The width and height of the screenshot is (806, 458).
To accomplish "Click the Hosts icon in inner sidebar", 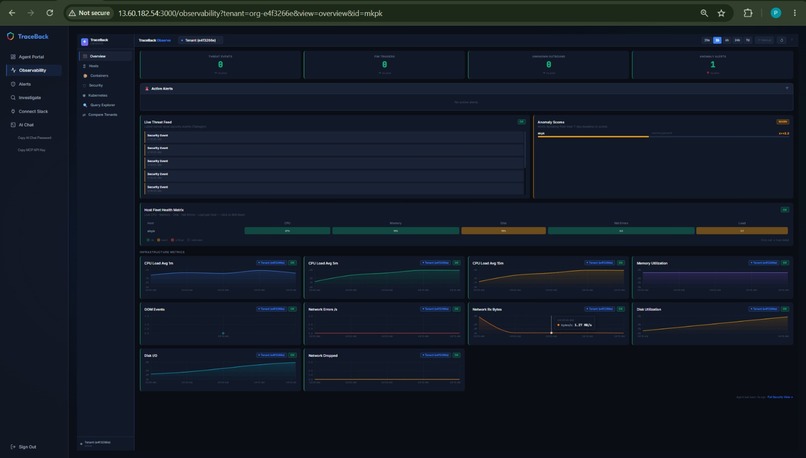I will [84, 66].
